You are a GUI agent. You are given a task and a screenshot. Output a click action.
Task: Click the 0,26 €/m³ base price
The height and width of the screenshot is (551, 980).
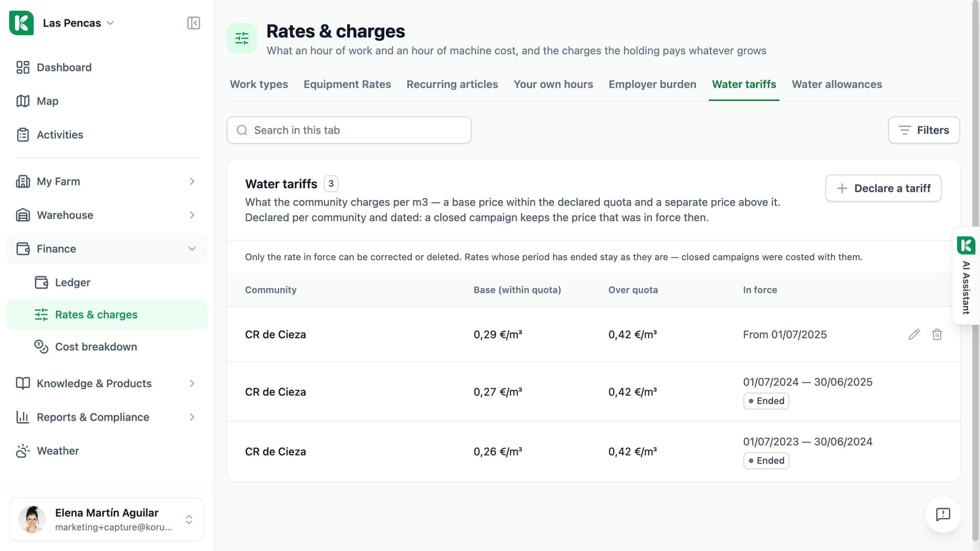498,452
